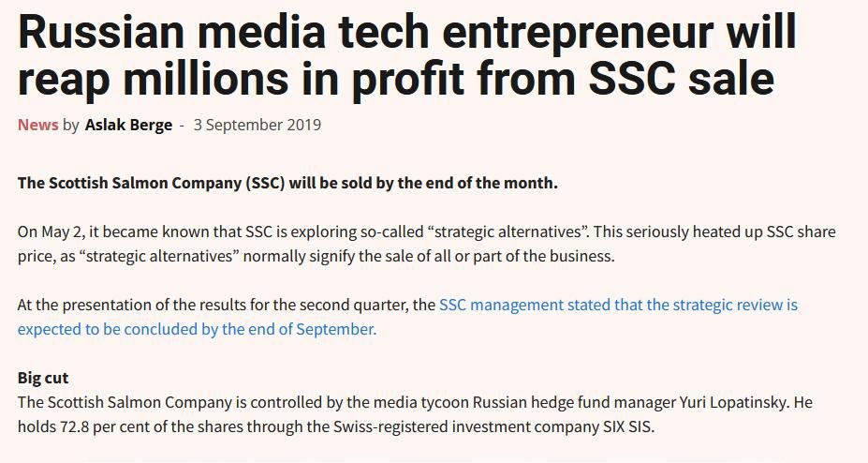Screen dimensions: 868x463
Task: Click the article headline's first line
Action: point(406,34)
